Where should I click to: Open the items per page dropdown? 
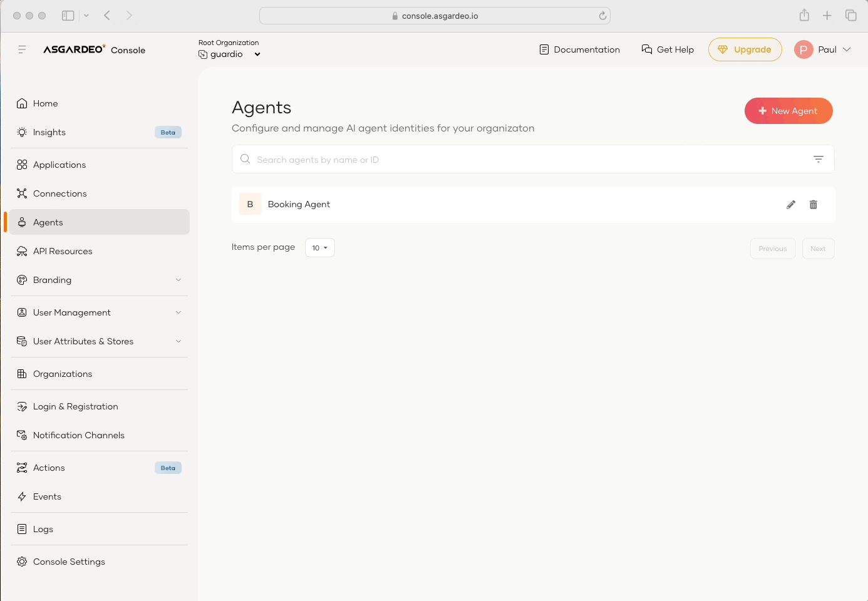319,247
